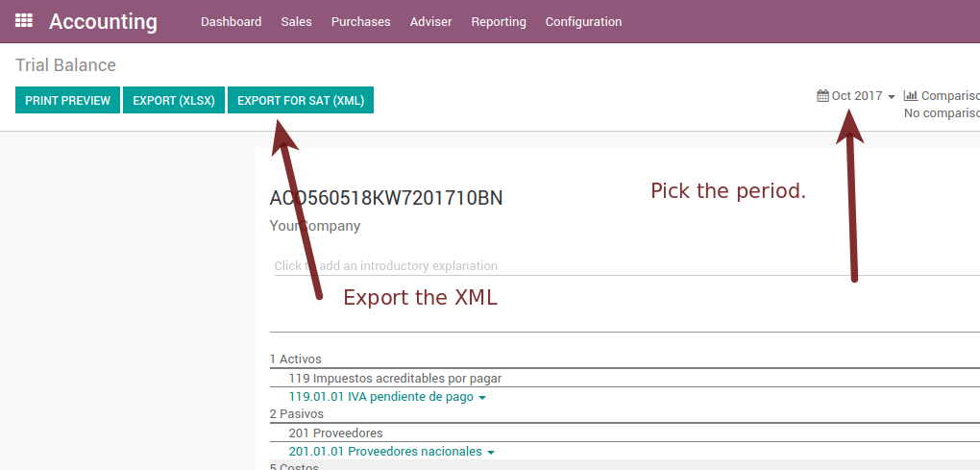Open the Dashboard menu

[231, 22]
